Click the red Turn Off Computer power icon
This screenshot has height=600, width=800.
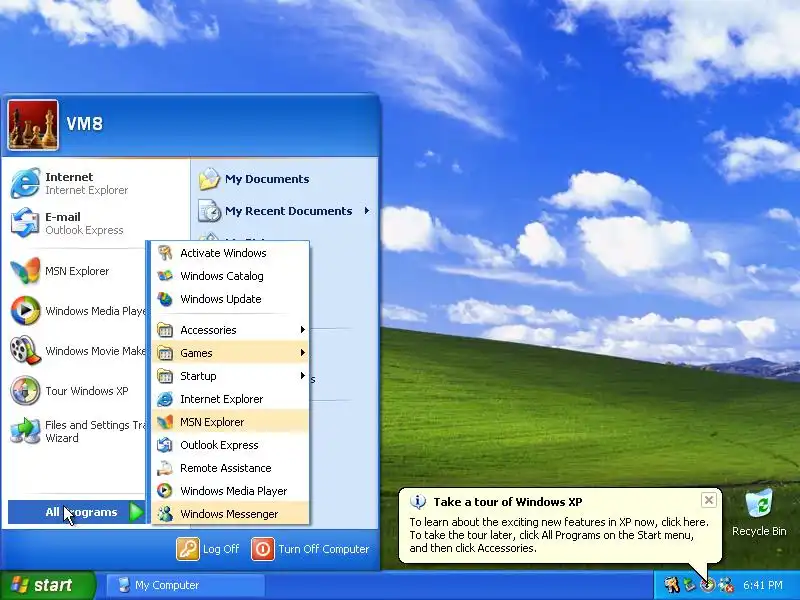263,549
